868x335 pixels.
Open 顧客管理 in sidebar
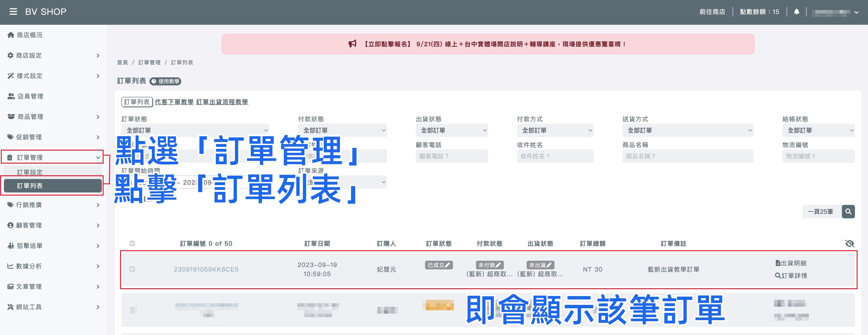click(53, 225)
